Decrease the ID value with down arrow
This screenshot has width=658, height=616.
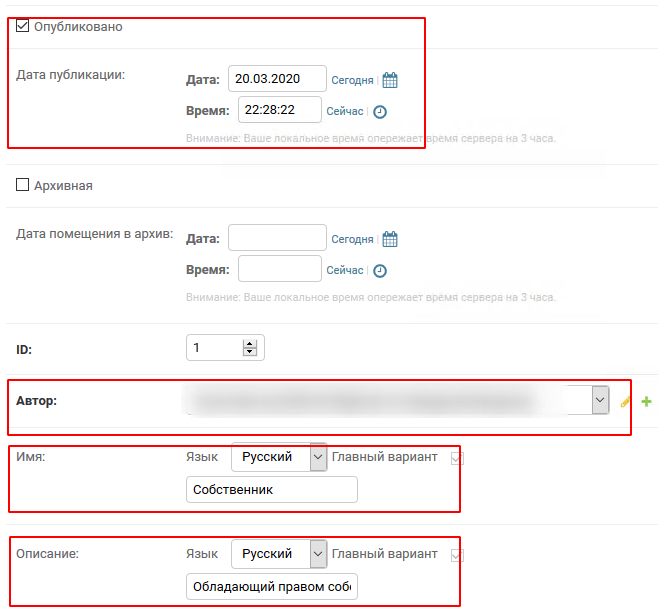pos(250,352)
